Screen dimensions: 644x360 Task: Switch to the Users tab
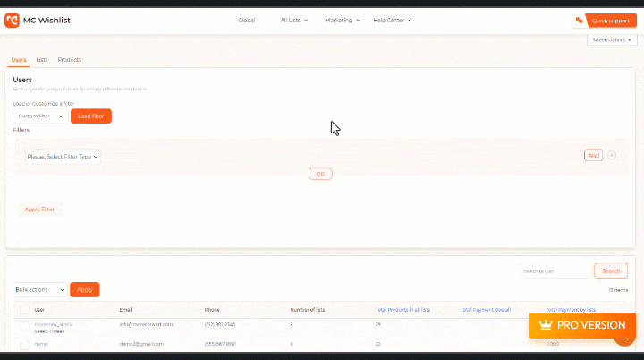pos(19,60)
